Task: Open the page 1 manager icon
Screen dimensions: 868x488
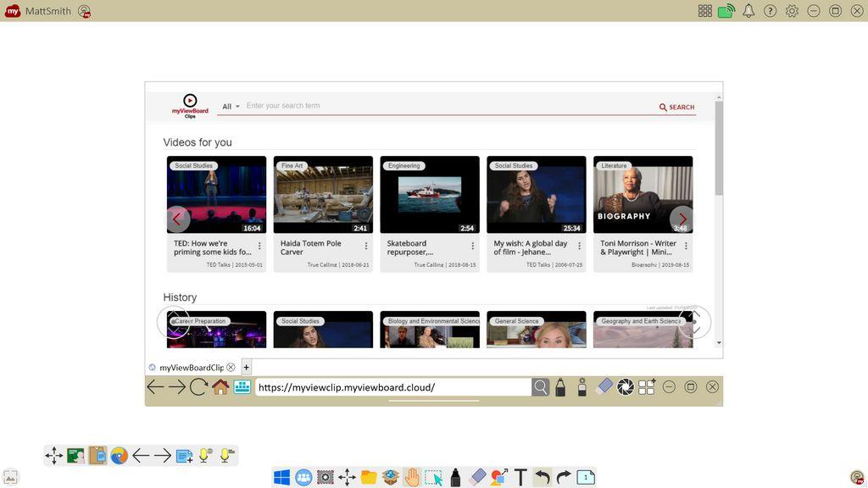Action: [x=585, y=477]
